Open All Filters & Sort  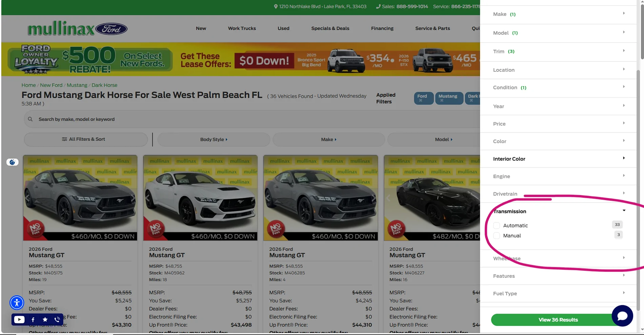click(x=86, y=139)
